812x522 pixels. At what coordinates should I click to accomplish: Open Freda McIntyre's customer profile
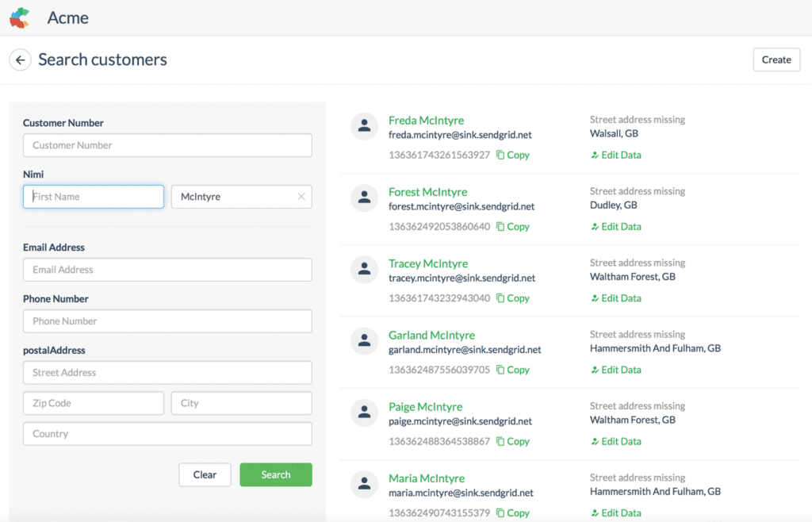pyautogui.click(x=426, y=121)
